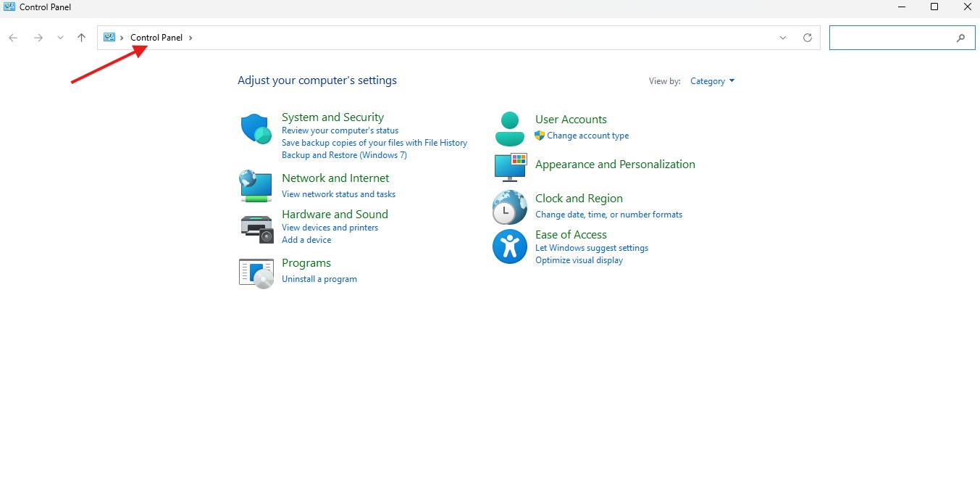Open the Uninstall a program link
980x490 pixels.
319,279
